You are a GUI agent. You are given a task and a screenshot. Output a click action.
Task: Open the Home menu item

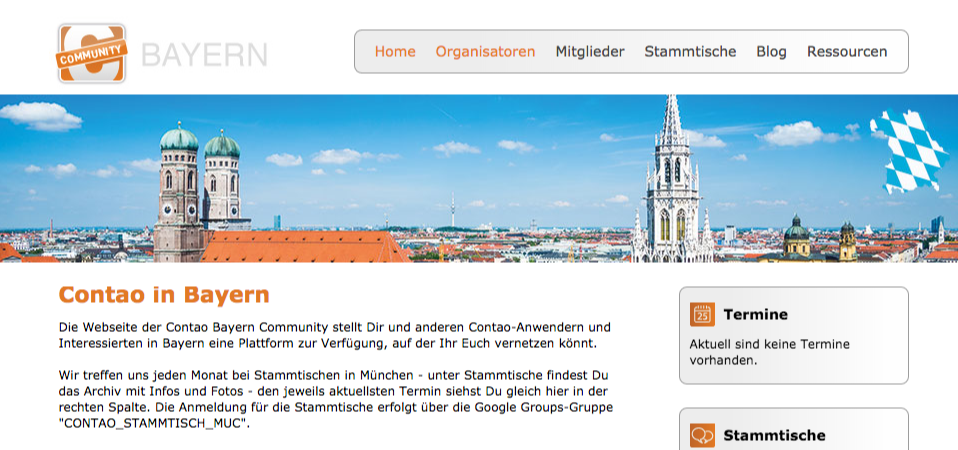(x=395, y=52)
